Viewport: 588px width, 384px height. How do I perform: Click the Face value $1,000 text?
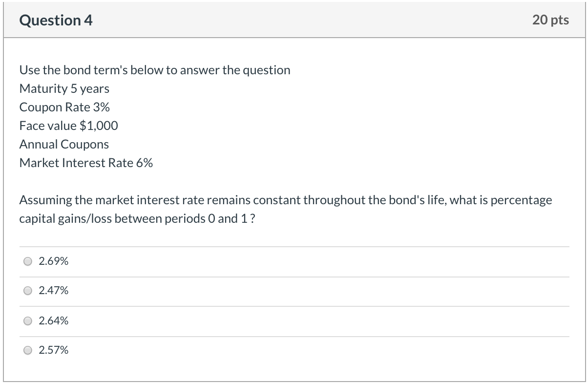coord(68,126)
